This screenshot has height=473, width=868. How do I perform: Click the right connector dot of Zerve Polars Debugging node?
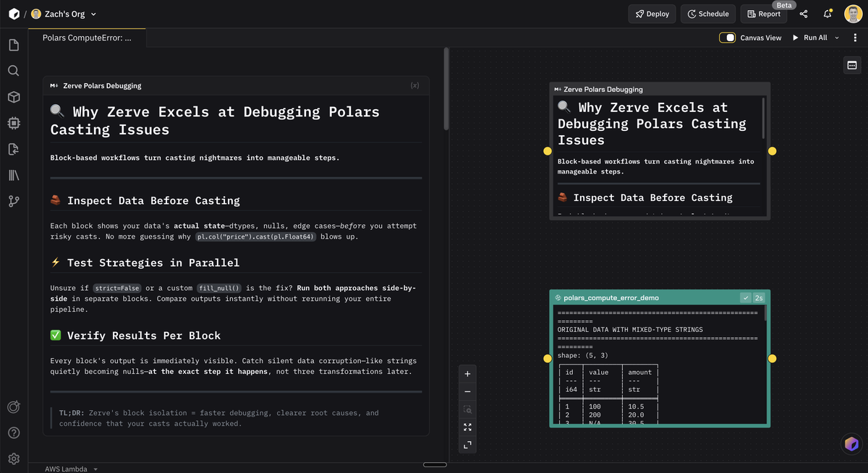[773, 151]
